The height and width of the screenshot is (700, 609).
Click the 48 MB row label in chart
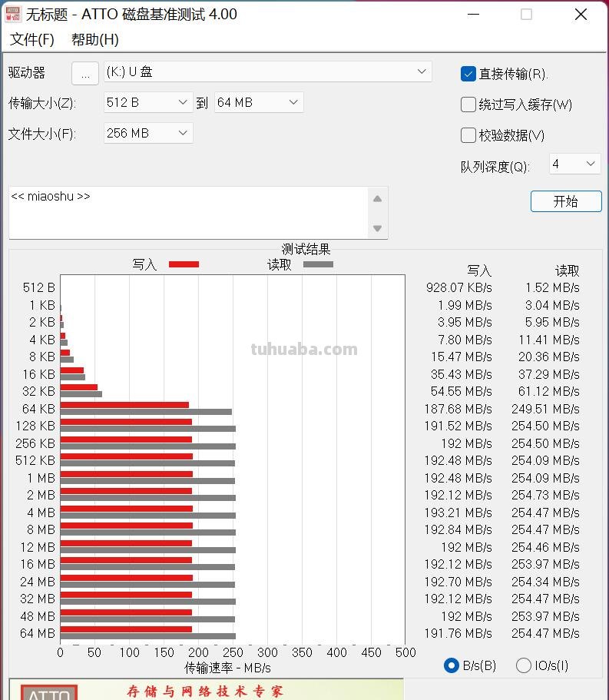click(38, 616)
